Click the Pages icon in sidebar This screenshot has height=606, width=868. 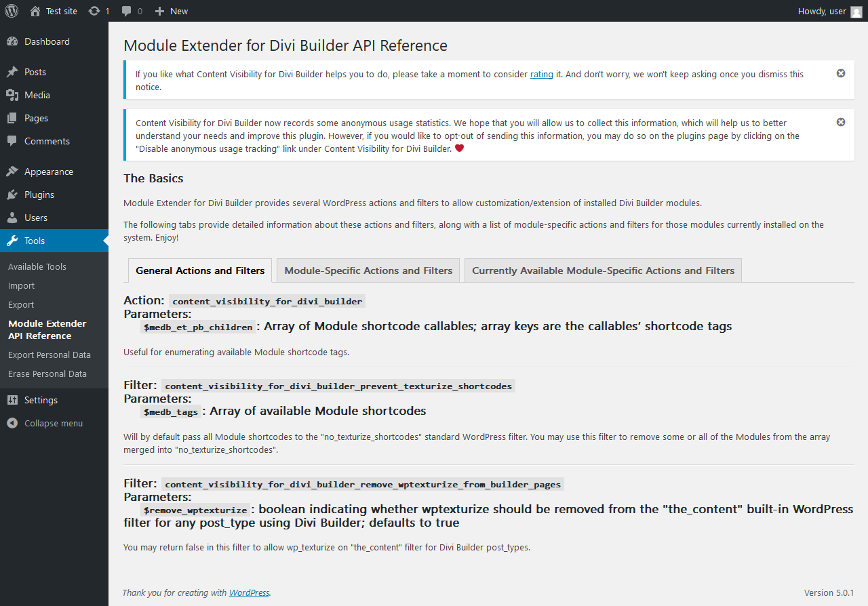point(12,118)
